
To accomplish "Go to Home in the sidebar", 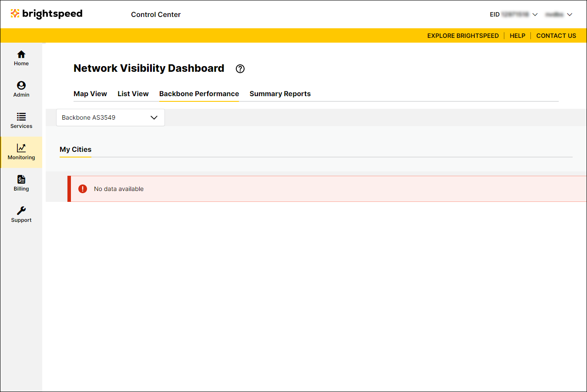I will pos(21,58).
